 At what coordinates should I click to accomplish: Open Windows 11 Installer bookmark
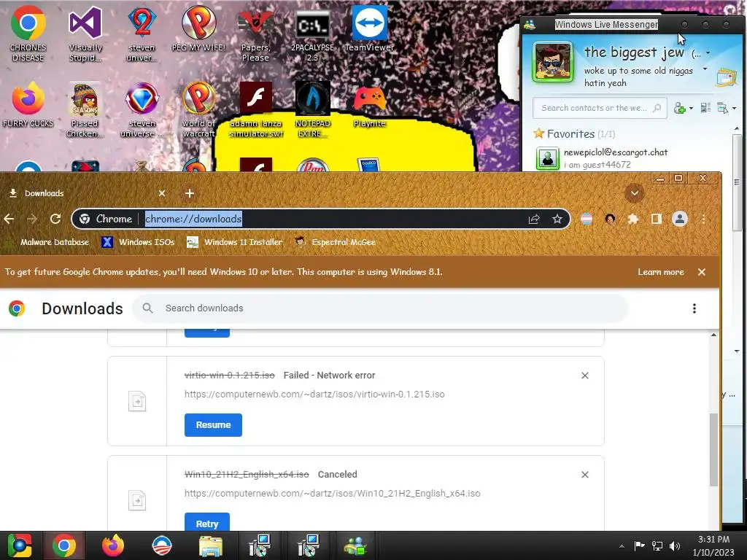click(234, 242)
